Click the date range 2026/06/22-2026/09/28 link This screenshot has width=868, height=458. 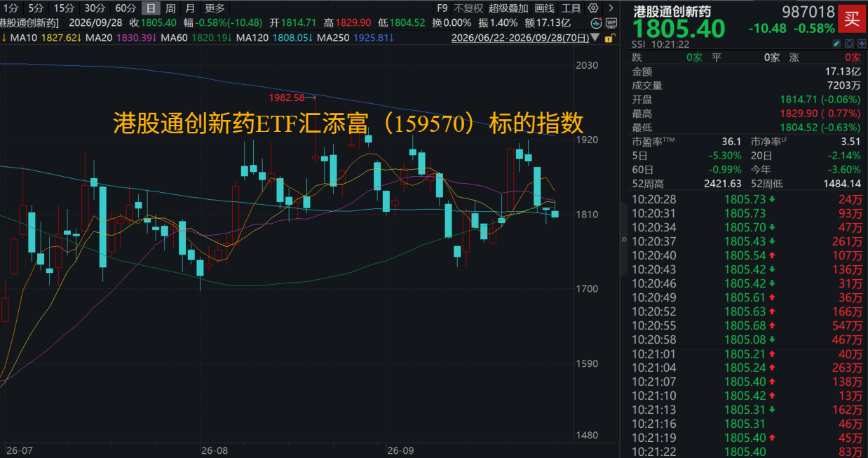click(x=520, y=37)
